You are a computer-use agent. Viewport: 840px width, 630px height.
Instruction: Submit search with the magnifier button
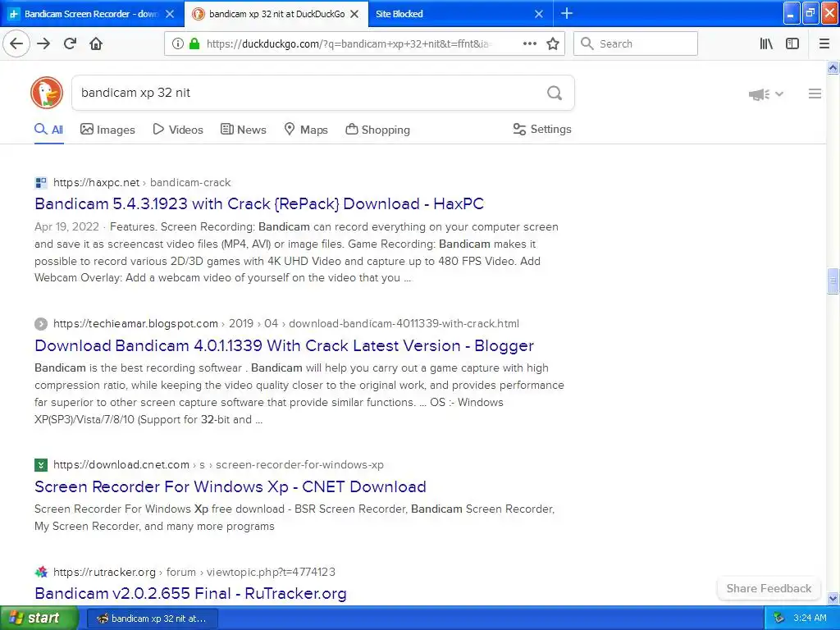[555, 94]
